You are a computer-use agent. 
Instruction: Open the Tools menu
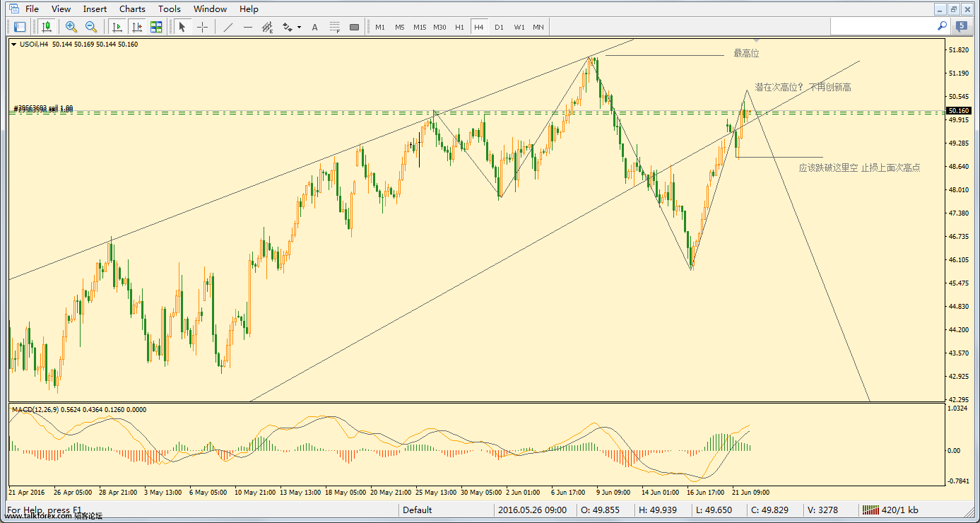point(170,9)
